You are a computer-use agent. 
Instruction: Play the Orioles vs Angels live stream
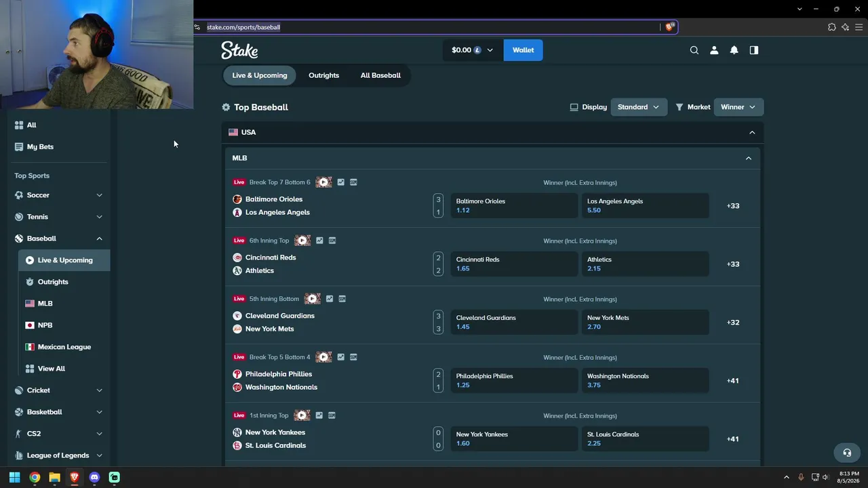point(323,182)
